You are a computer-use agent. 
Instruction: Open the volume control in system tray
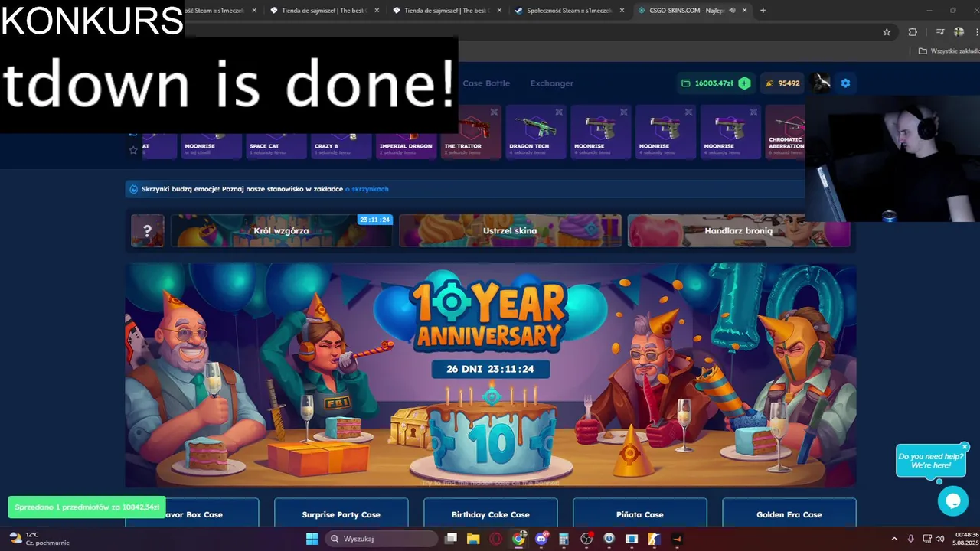point(939,539)
